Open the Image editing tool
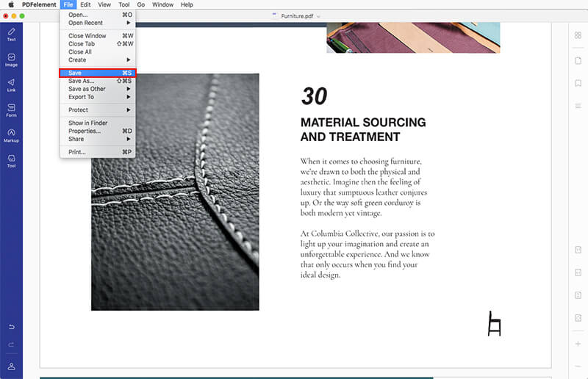Screen dimensions: 588x379 11,59
